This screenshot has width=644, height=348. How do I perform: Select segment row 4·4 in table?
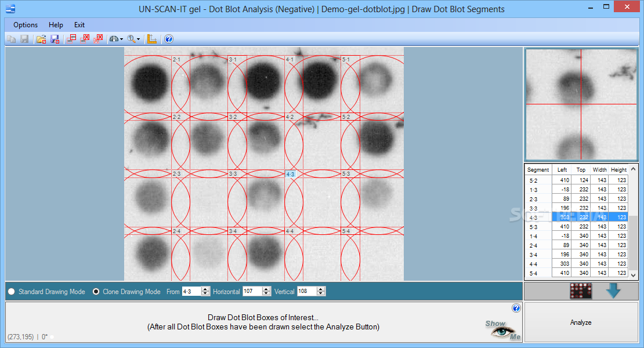point(577,264)
